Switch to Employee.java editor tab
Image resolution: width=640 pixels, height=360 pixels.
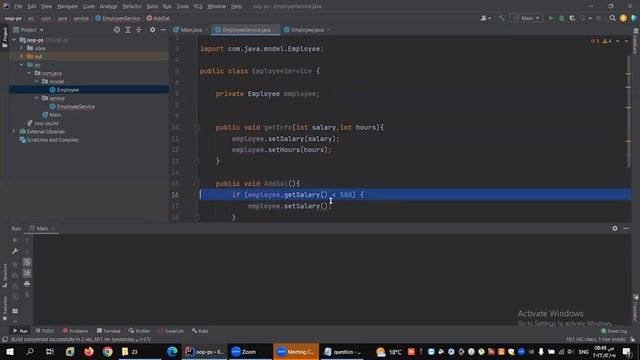click(307, 30)
